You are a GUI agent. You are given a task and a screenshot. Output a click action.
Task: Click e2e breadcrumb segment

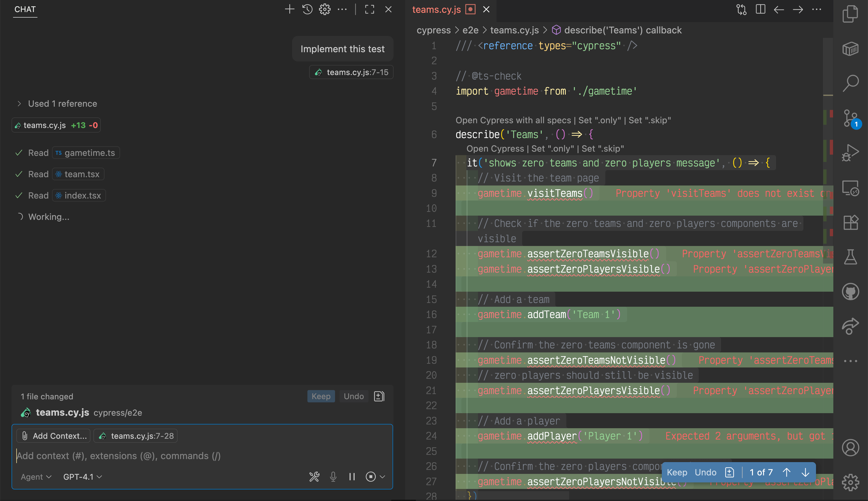[470, 30]
